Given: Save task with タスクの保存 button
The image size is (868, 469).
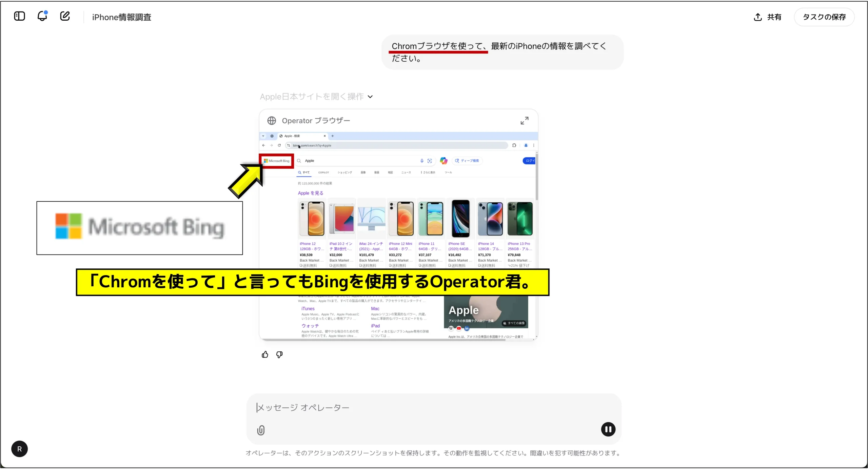Looking at the screenshot, I should pyautogui.click(x=824, y=17).
